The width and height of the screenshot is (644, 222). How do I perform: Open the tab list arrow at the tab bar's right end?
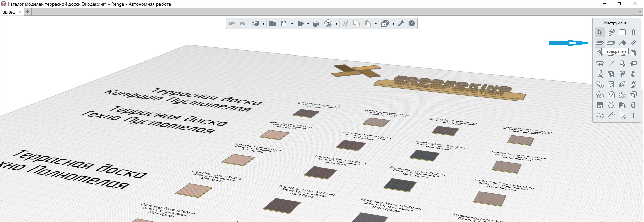point(640,12)
